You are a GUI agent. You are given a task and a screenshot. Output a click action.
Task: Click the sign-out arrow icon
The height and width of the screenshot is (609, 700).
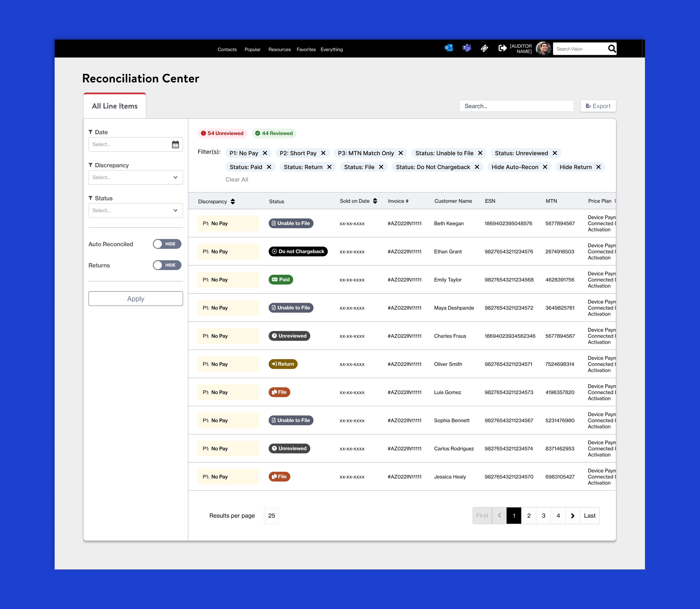[x=502, y=48]
